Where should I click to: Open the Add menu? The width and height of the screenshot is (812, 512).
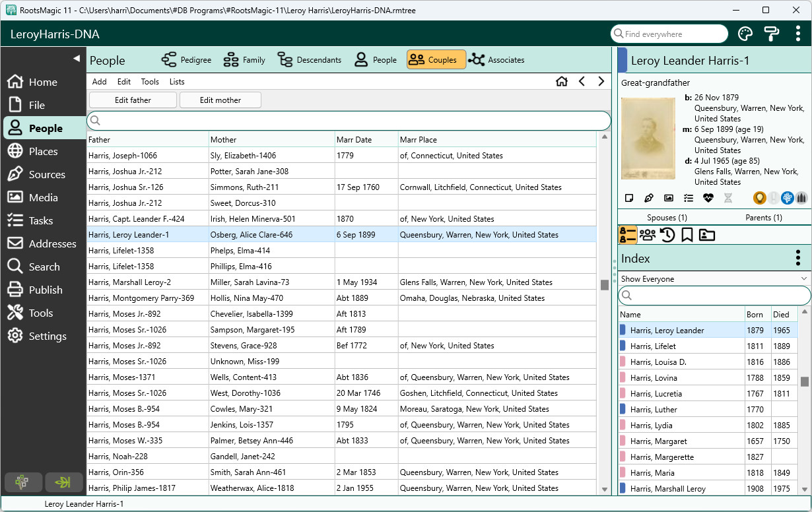100,82
